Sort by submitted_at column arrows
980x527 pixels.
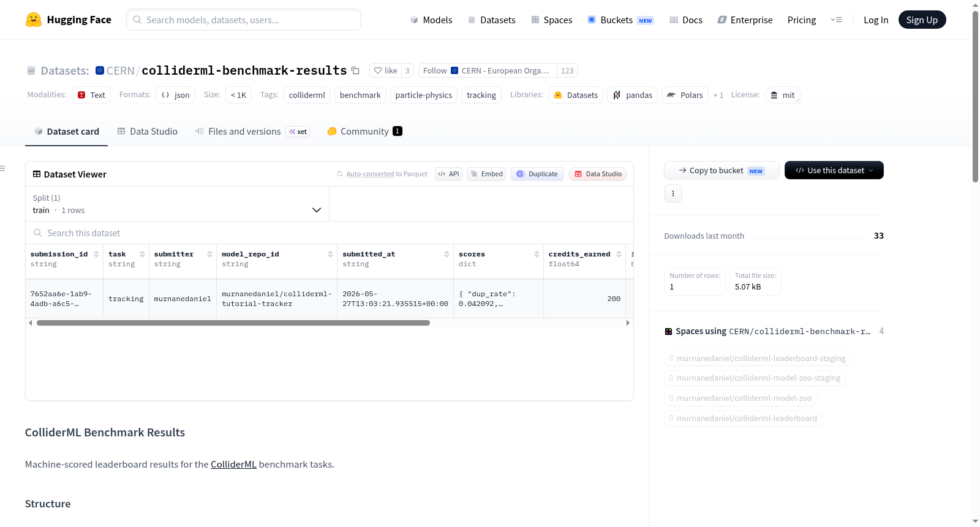tap(447, 254)
